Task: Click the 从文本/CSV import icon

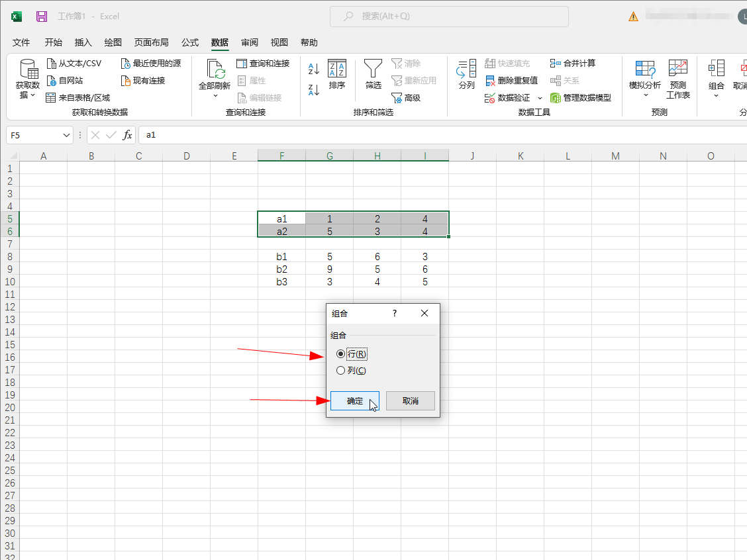Action: pyautogui.click(x=52, y=64)
